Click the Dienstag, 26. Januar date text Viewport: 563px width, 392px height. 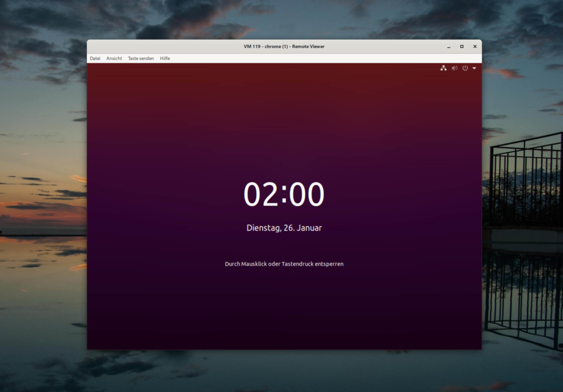284,227
